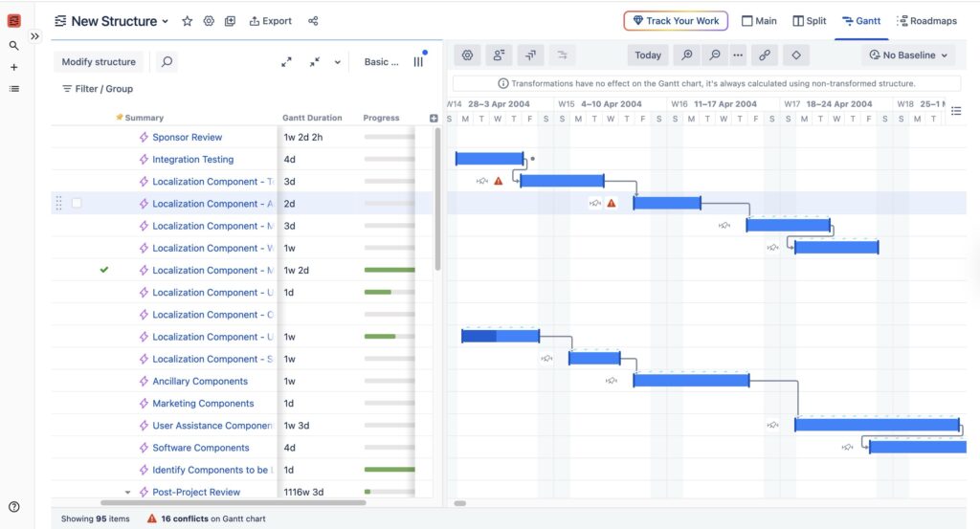The image size is (980, 529).
Task: Open the help question mark icon
Action: click(x=13, y=506)
